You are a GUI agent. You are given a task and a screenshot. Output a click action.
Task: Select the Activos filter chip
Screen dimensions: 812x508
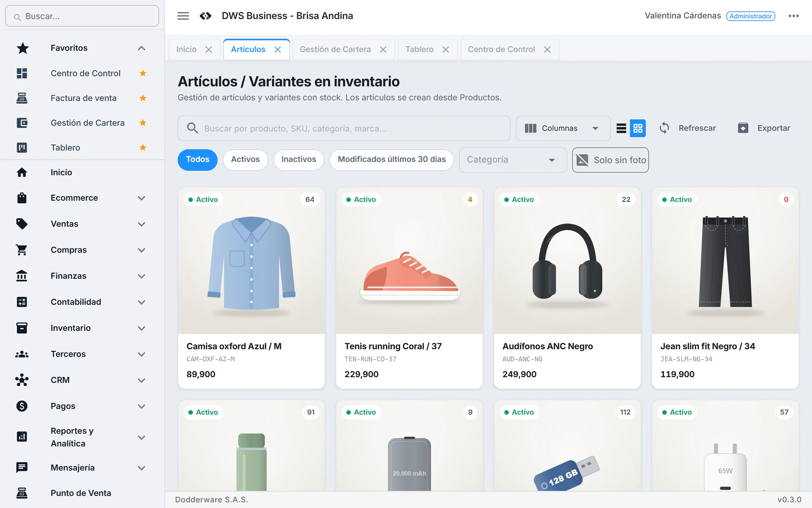[245, 160]
